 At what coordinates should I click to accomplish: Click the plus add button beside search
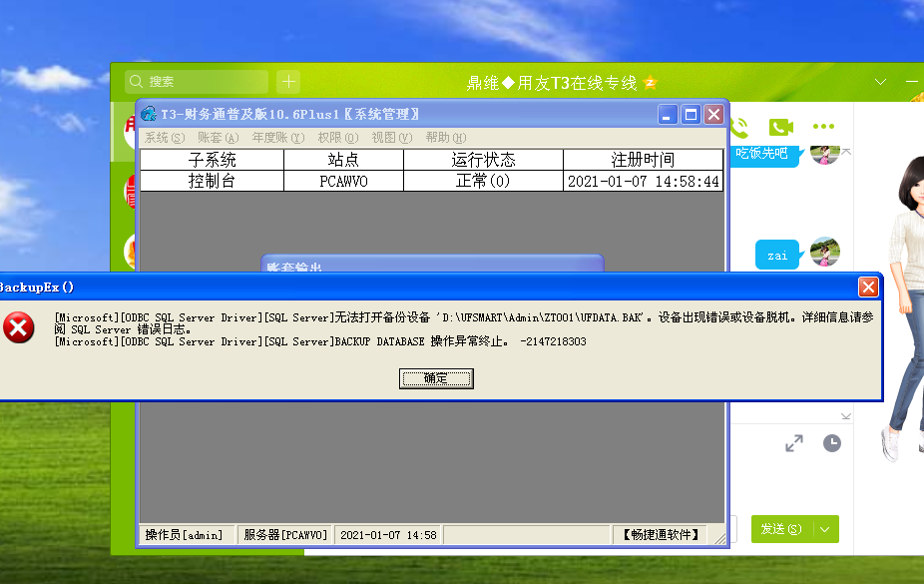point(288,81)
